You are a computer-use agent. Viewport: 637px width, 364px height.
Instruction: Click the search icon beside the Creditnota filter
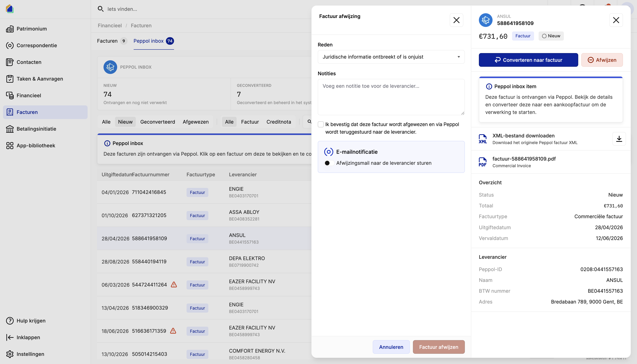click(x=309, y=122)
